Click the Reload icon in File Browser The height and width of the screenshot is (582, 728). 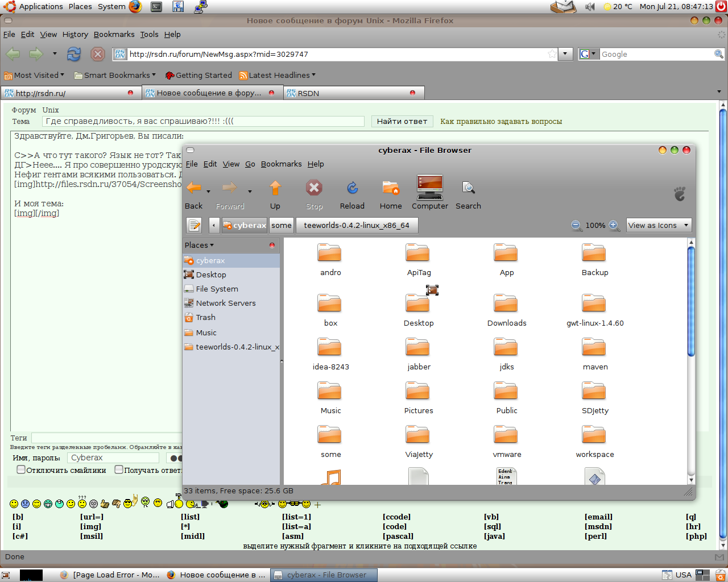[x=352, y=194]
